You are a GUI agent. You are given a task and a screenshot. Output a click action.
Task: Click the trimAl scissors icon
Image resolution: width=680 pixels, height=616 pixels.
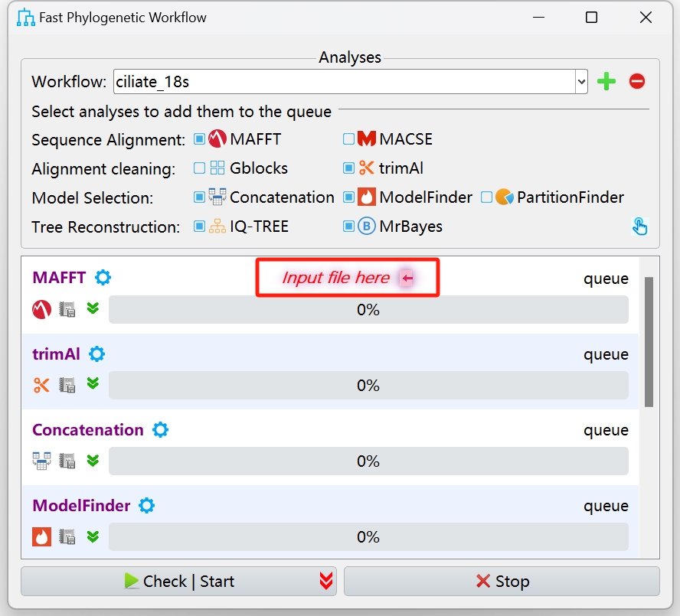pos(41,386)
